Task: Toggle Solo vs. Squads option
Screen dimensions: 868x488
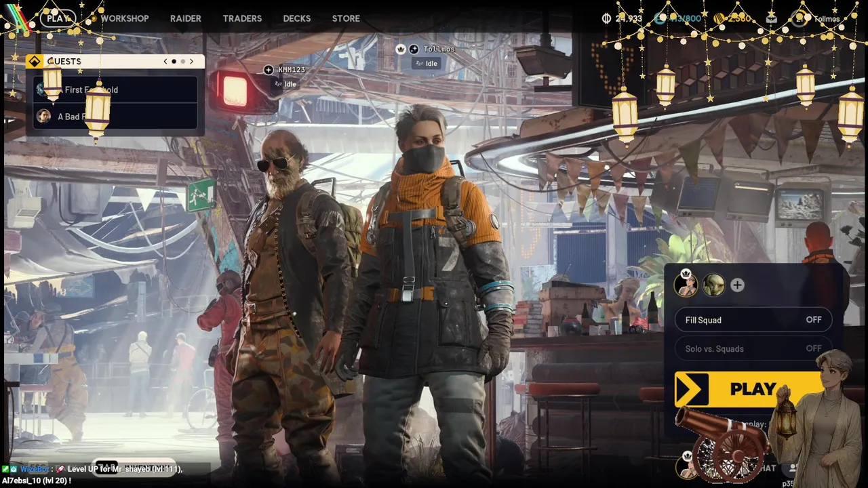Action: click(753, 348)
